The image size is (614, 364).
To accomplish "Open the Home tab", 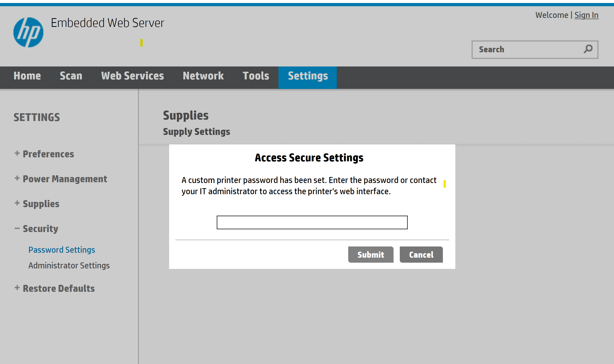I will click(x=27, y=76).
